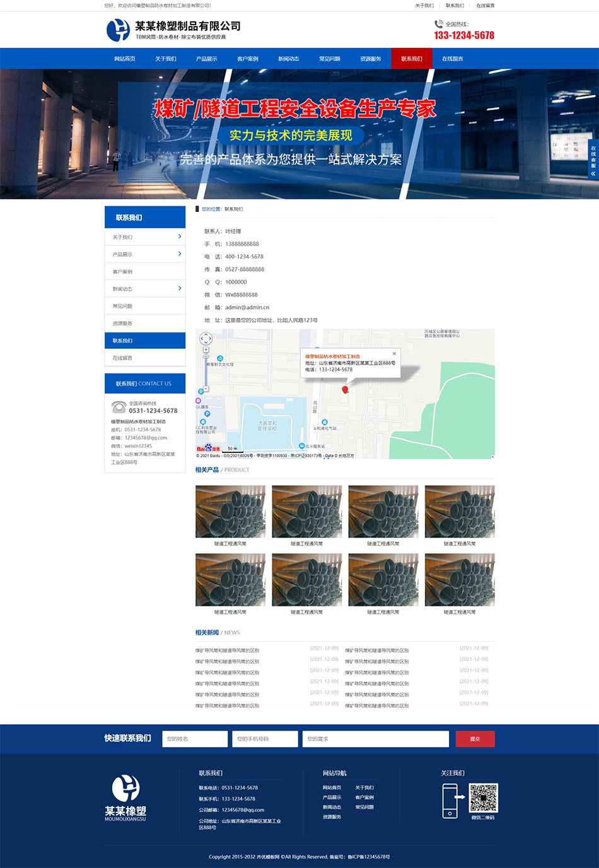This screenshot has width=599, height=868.
Task: Click the phone outline icon beside the QR code
Action: pos(450,801)
